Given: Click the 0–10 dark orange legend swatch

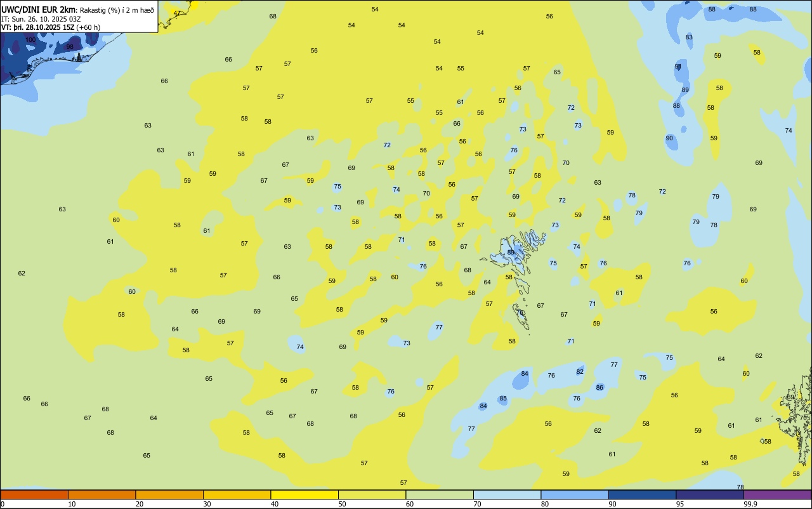Looking at the screenshot, I should pos(34,494).
